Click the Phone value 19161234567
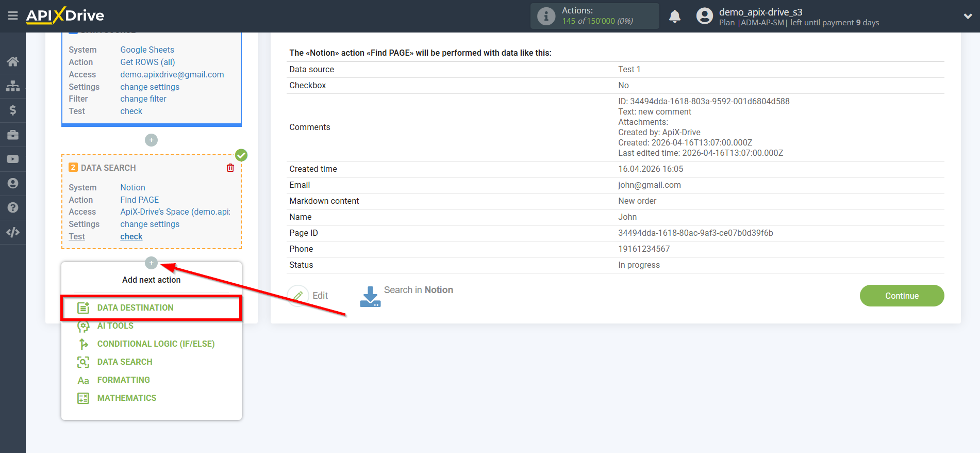The height and width of the screenshot is (453, 980). (x=644, y=249)
